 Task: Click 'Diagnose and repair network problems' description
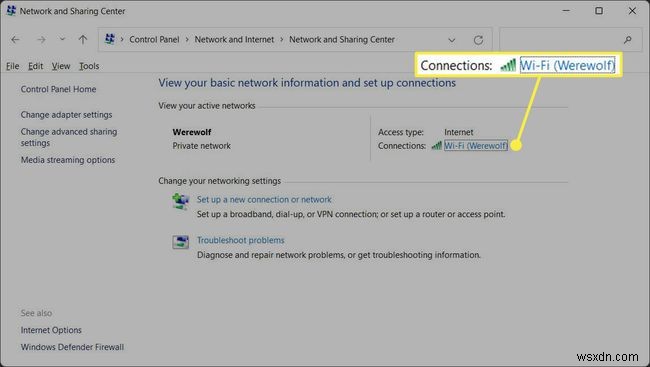(339, 255)
